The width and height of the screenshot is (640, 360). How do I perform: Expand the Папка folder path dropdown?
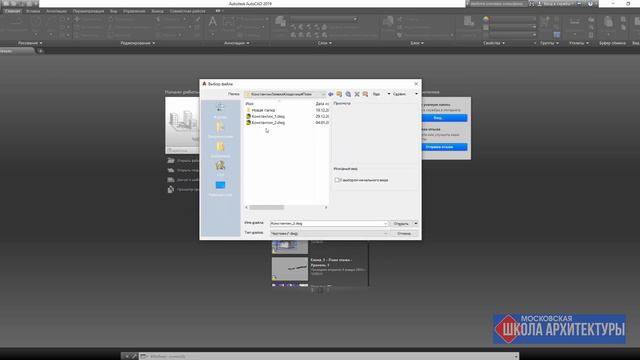tap(323, 94)
